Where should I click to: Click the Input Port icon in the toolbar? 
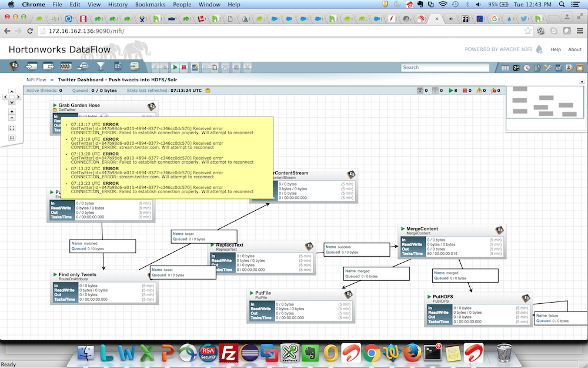(x=31, y=67)
